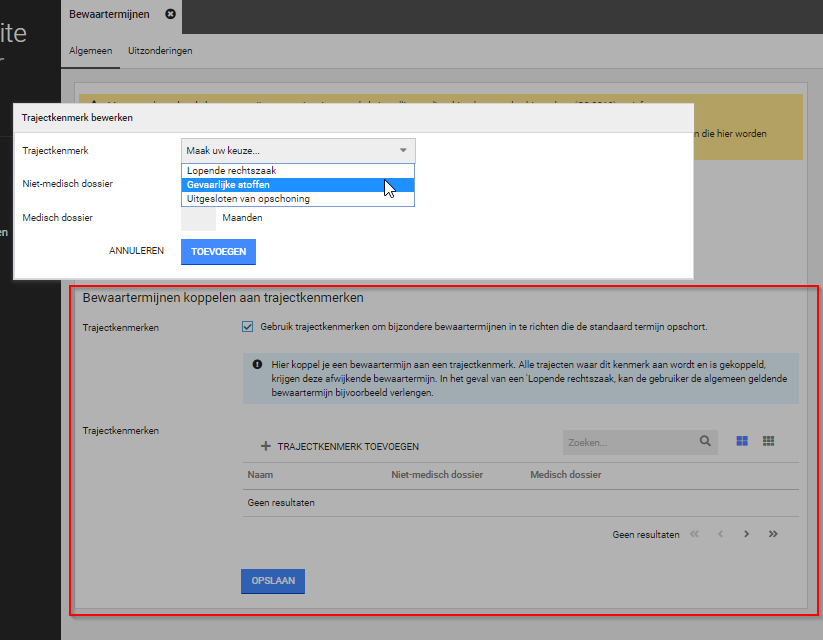Switch to the large tile view icon
Screen dimensions: 823x640
point(742,441)
